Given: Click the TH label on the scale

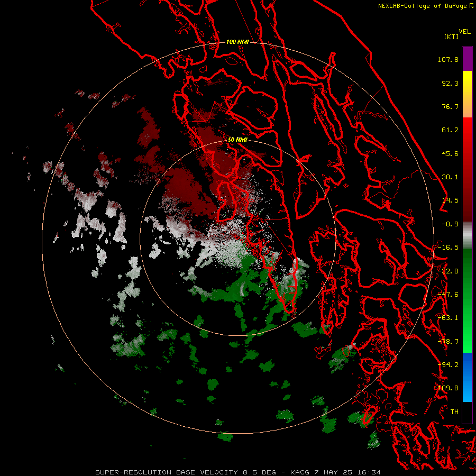Looking at the screenshot, I should click(454, 412).
